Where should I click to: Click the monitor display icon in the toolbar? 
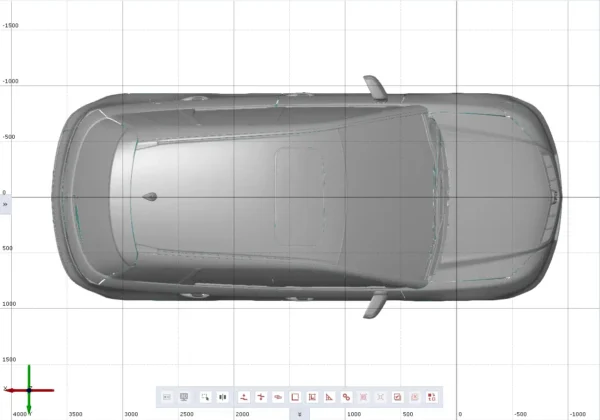pos(184,397)
